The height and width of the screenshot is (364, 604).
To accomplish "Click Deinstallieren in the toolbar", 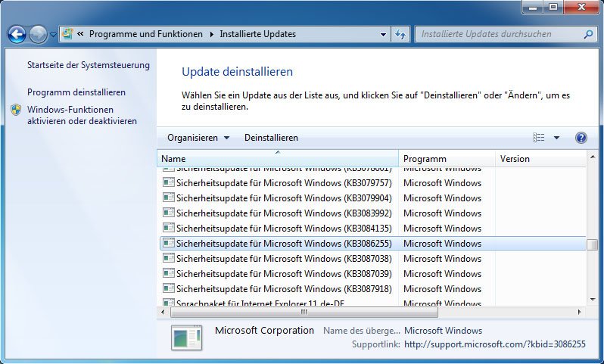I will pyautogui.click(x=271, y=138).
